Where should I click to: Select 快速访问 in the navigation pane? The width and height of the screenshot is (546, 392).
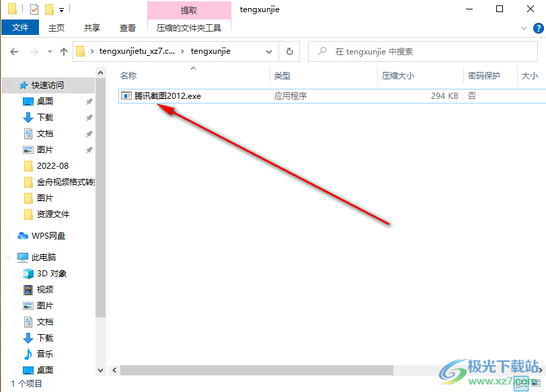pos(48,85)
